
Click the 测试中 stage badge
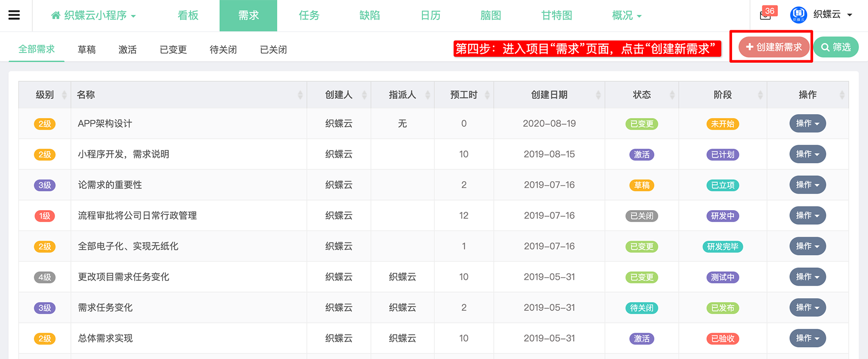click(722, 278)
